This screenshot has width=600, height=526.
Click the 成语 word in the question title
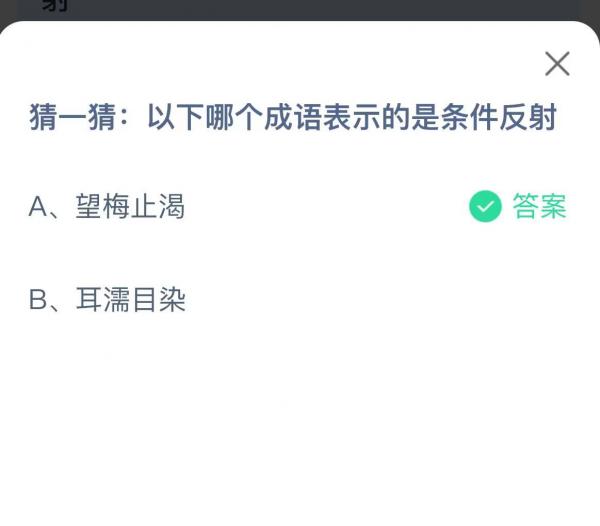[x=293, y=117]
